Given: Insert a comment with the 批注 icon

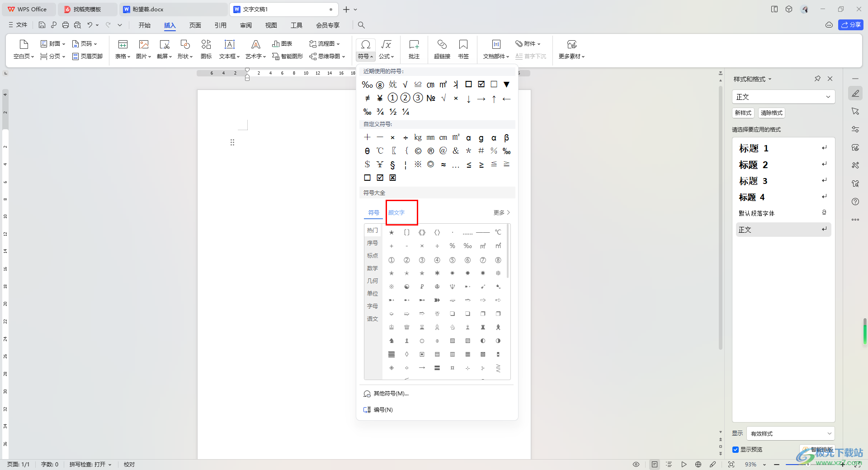Looking at the screenshot, I should click(x=414, y=50).
